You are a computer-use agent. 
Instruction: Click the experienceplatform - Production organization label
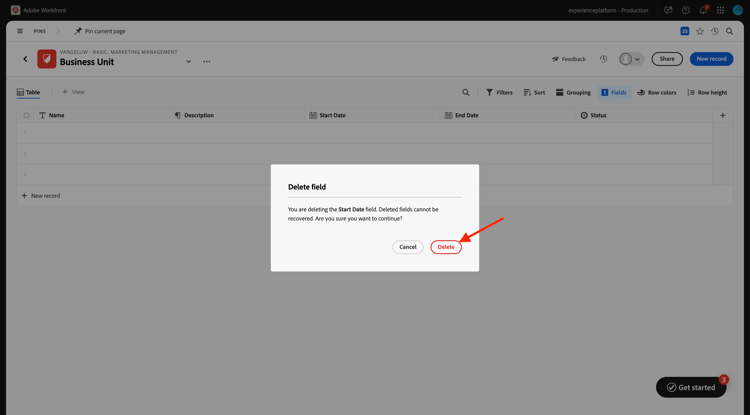click(x=608, y=10)
